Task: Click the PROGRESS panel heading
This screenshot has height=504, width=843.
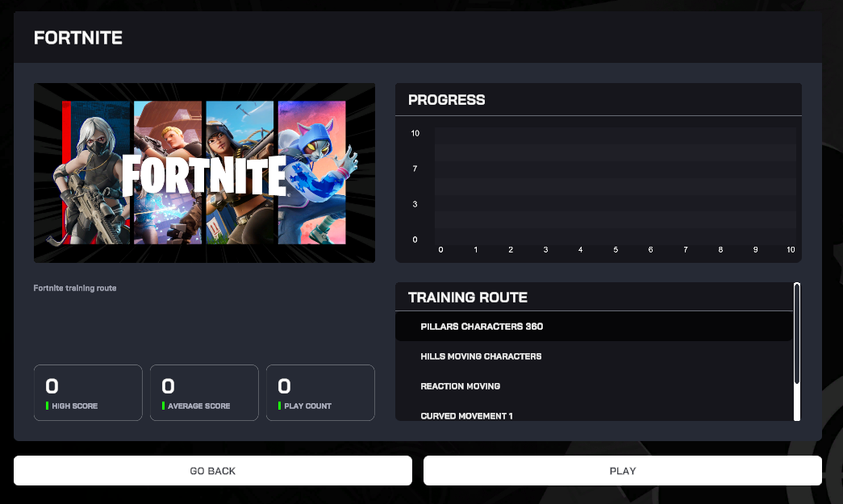Action: click(447, 100)
